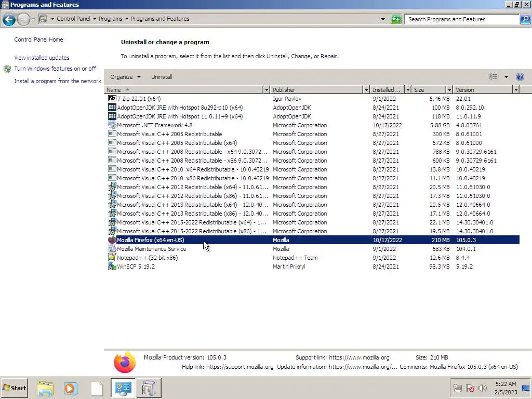Viewport: 532px width, 399px height.
Task: Sort by the Version column header
Action: [483, 90]
